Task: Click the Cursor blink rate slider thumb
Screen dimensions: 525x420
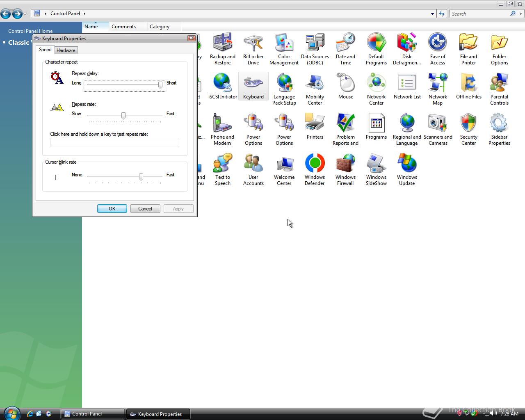Action: point(141,177)
